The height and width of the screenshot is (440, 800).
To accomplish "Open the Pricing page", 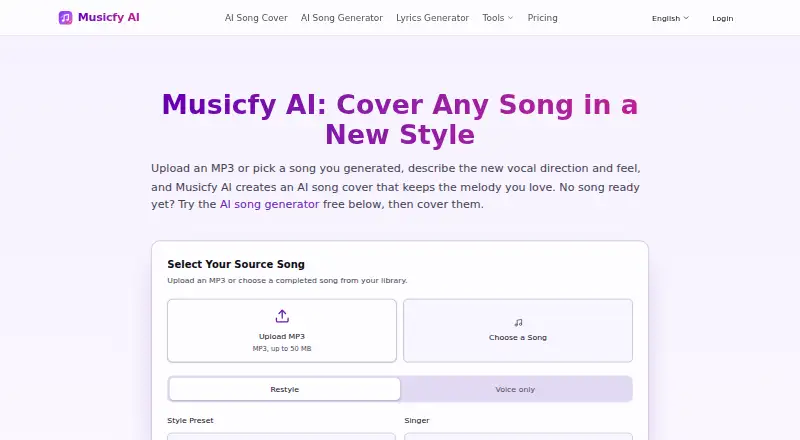I will point(542,18).
